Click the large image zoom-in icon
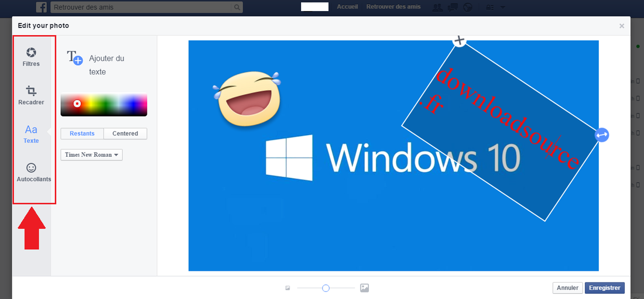This screenshot has height=299, width=644. point(364,288)
